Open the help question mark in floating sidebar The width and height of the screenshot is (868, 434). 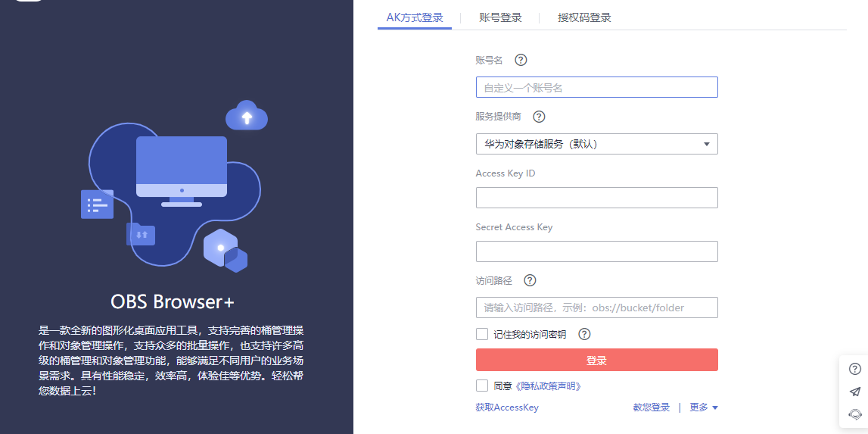pyautogui.click(x=855, y=369)
